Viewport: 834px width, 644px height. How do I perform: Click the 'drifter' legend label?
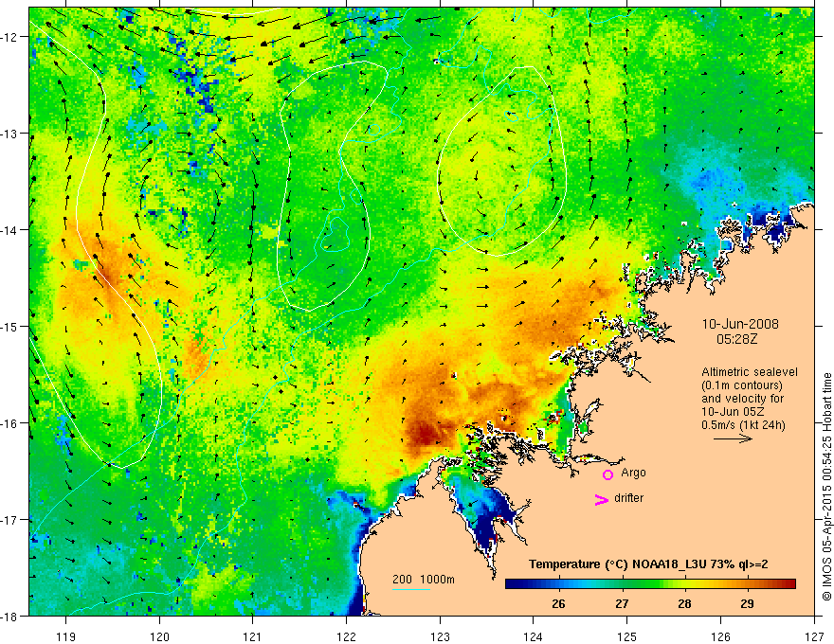click(x=628, y=498)
